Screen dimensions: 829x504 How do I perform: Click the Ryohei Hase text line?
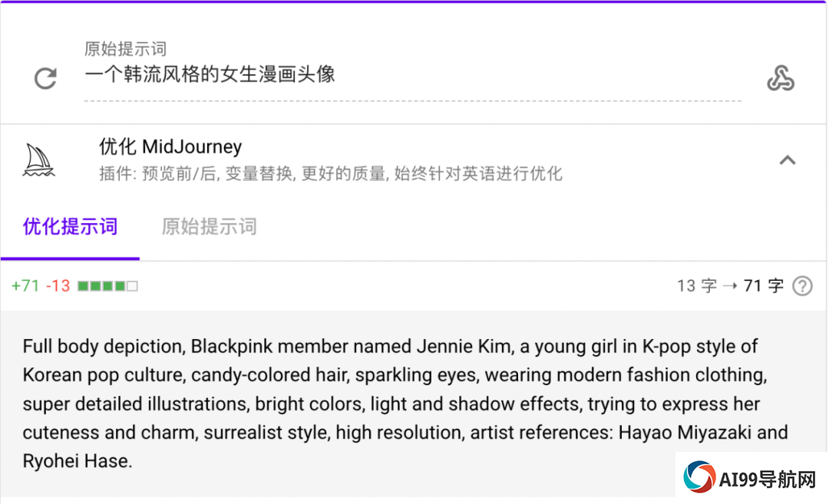click(x=78, y=461)
